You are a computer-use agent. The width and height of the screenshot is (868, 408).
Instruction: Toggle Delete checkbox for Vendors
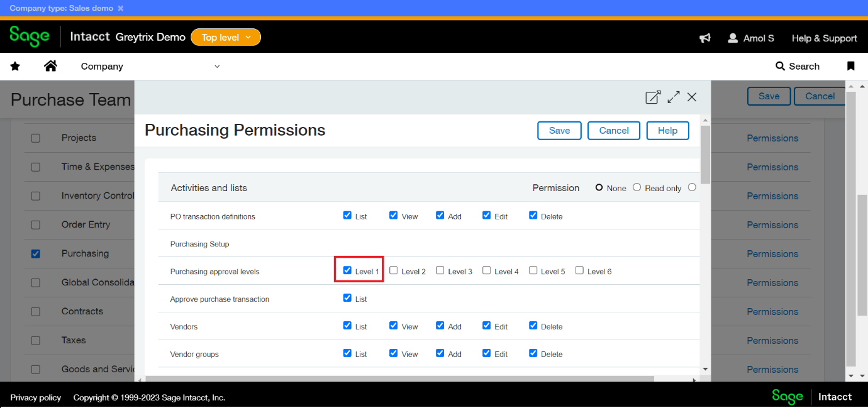[x=533, y=326]
